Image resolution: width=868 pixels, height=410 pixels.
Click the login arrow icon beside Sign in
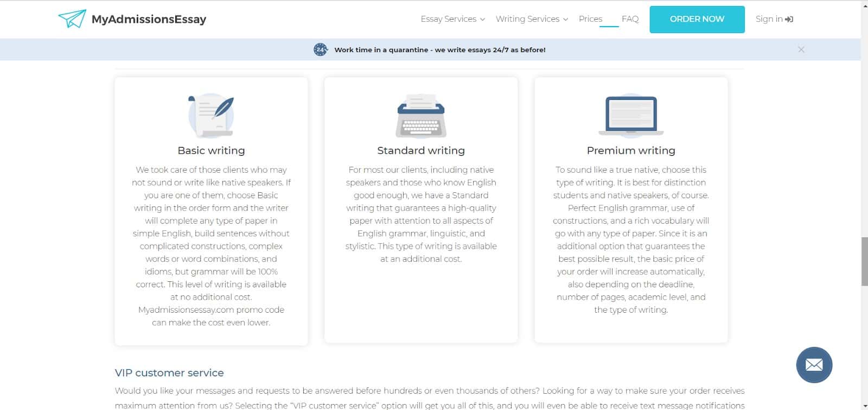tap(789, 19)
